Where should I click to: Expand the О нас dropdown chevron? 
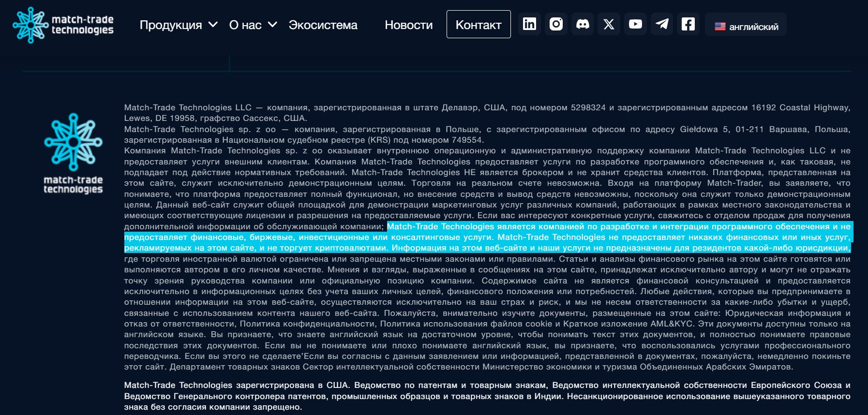pyautogui.click(x=272, y=25)
